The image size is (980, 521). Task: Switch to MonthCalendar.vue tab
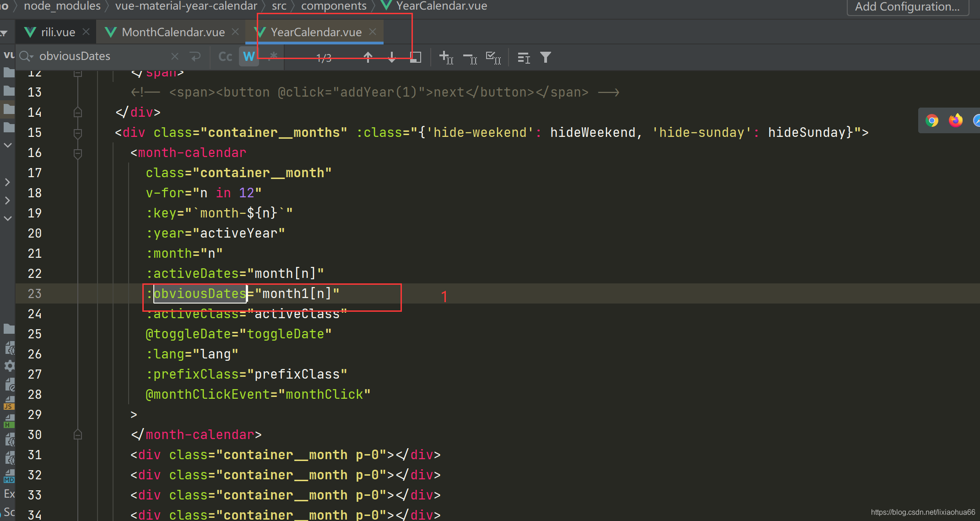tap(173, 32)
